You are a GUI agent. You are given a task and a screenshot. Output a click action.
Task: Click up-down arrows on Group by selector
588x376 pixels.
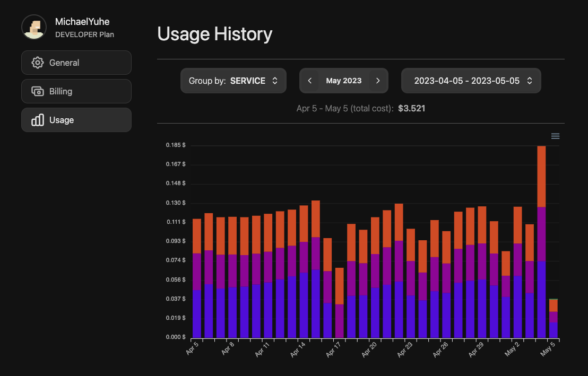click(275, 81)
